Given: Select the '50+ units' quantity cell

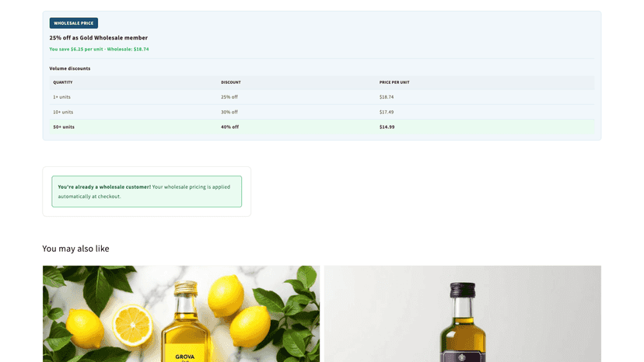Looking at the screenshot, I should coord(64,127).
